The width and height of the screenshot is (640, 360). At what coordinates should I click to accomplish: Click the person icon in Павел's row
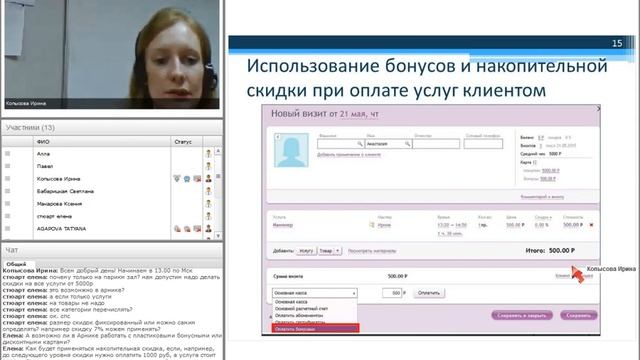tap(209, 166)
